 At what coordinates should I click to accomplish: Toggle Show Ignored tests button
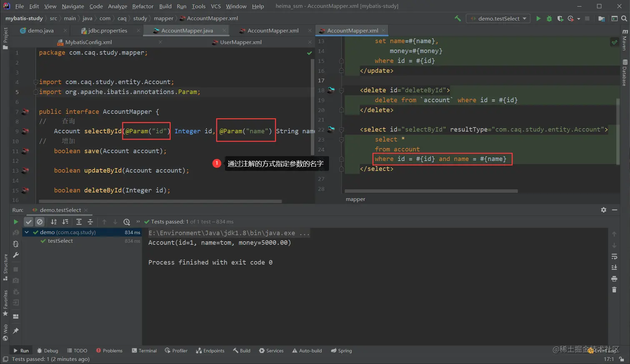(x=40, y=222)
